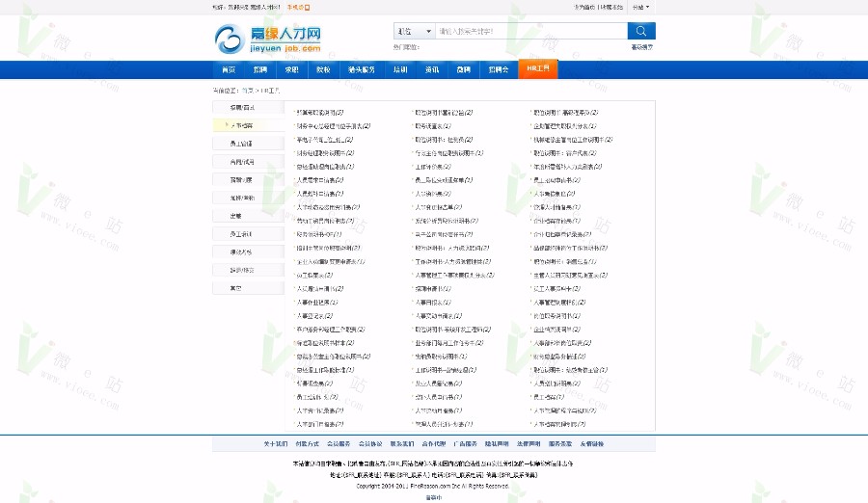Open the 资讯 navigation tab
This screenshot has height=503, width=868.
pyautogui.click(x=432, y=69)
